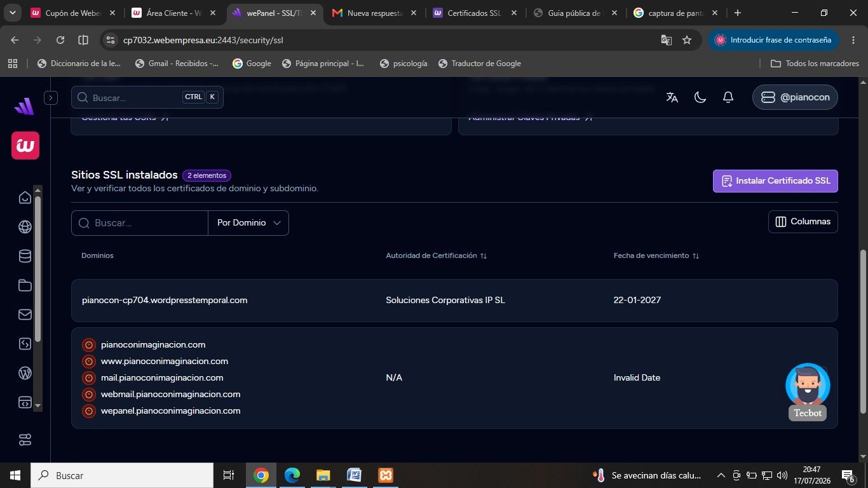
Task: Open the Por Dominio dropdown
Action: click(x=248, y=223)
